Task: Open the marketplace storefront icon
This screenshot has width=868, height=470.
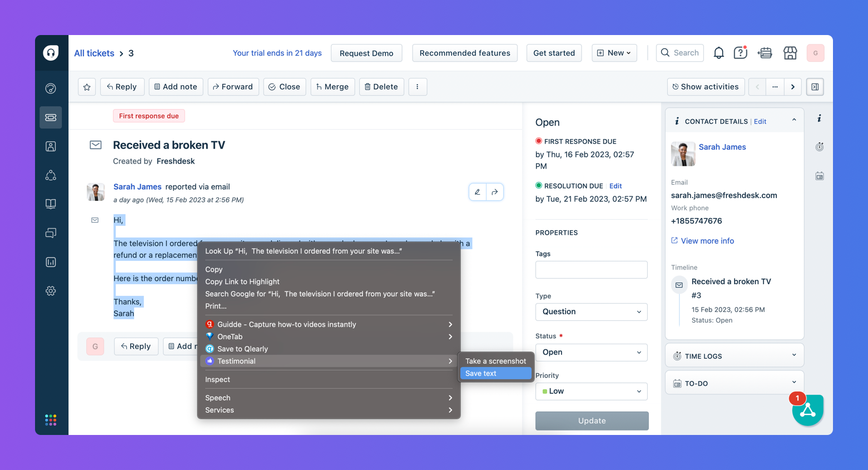Action: coord(790,53)
